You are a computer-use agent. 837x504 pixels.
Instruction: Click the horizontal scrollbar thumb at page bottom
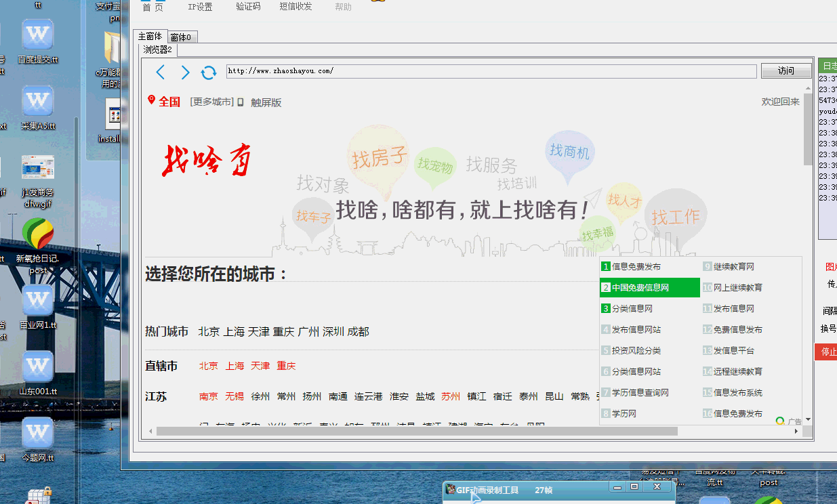click(x=417, y=431)
